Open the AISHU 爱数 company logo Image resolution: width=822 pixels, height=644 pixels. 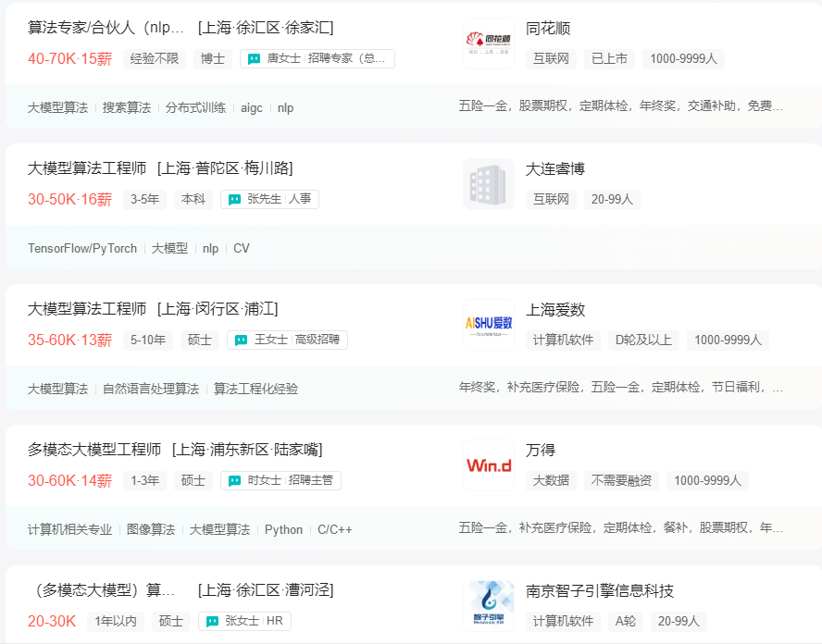pos(489,325)
